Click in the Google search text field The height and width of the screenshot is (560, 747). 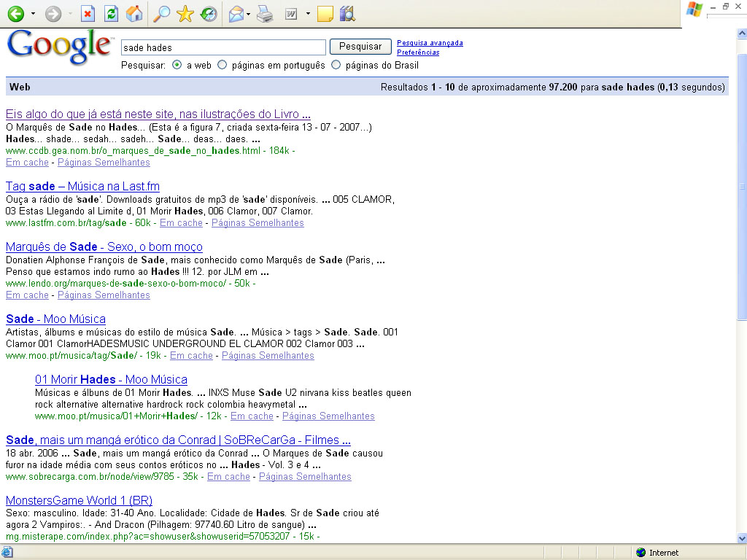tap(222, 47)
